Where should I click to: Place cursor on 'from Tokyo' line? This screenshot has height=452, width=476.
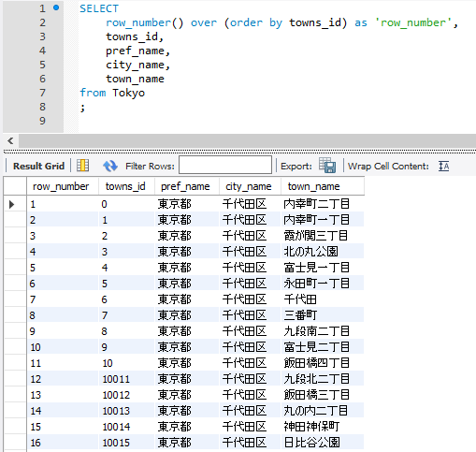pyautogui.click(x=112, y=93)
